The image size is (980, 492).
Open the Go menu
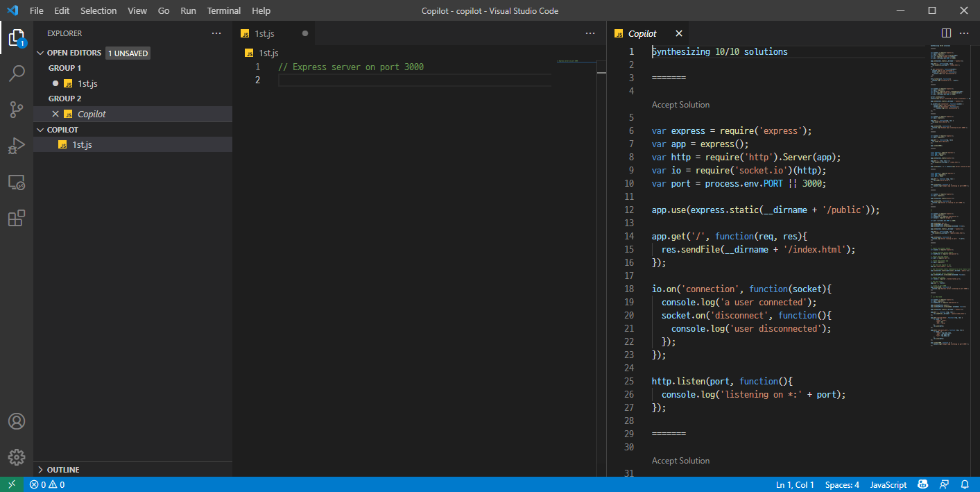[164, 10]
